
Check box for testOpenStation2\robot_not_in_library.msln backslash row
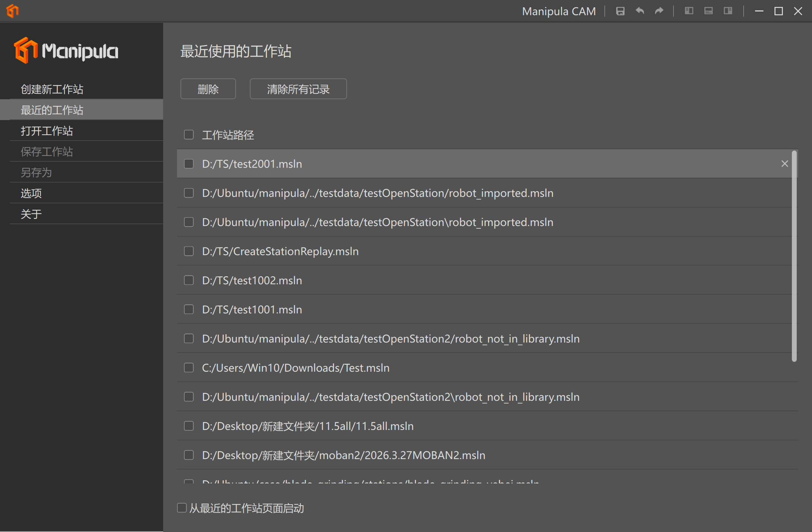coord(189,397)
